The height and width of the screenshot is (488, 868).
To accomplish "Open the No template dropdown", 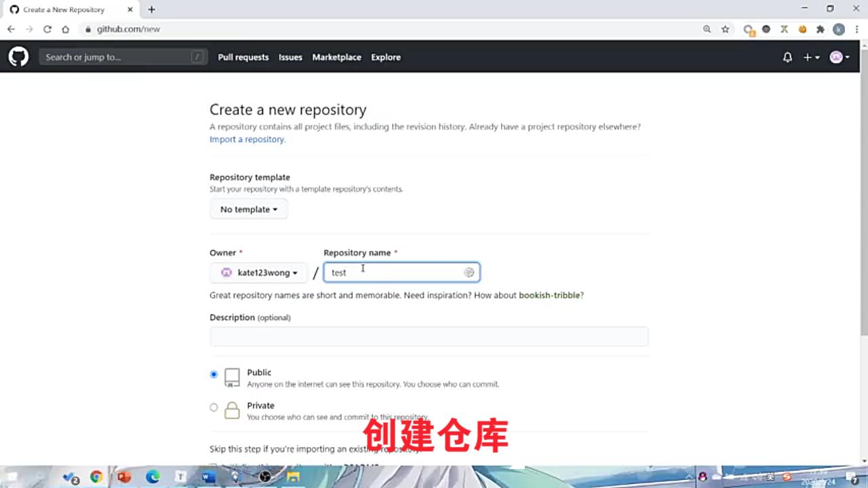I will click(x=248, y=209).
